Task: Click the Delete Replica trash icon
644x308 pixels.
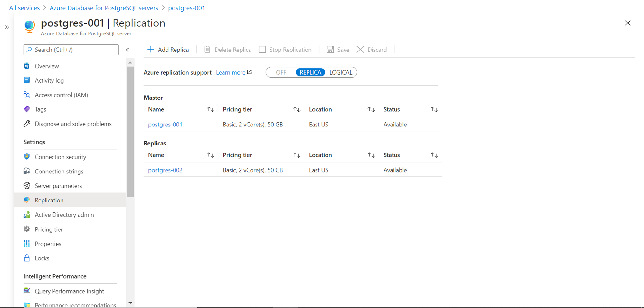Action: 207,49
